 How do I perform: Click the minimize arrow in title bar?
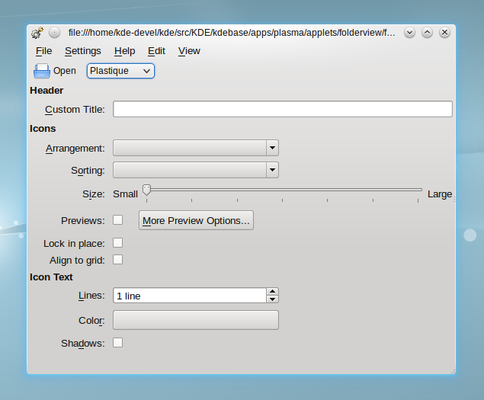pyautogui.click(x=410, y=33)
